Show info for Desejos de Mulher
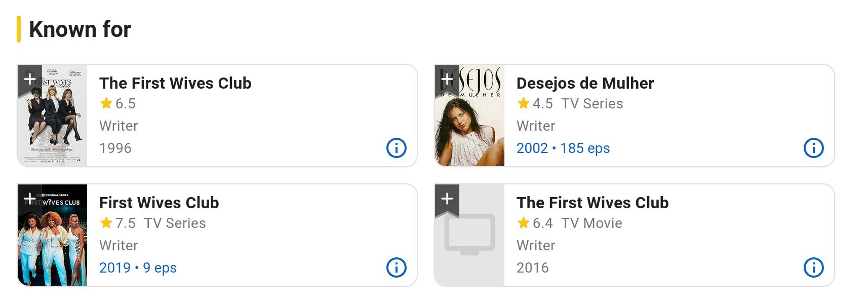 [813, 148]
